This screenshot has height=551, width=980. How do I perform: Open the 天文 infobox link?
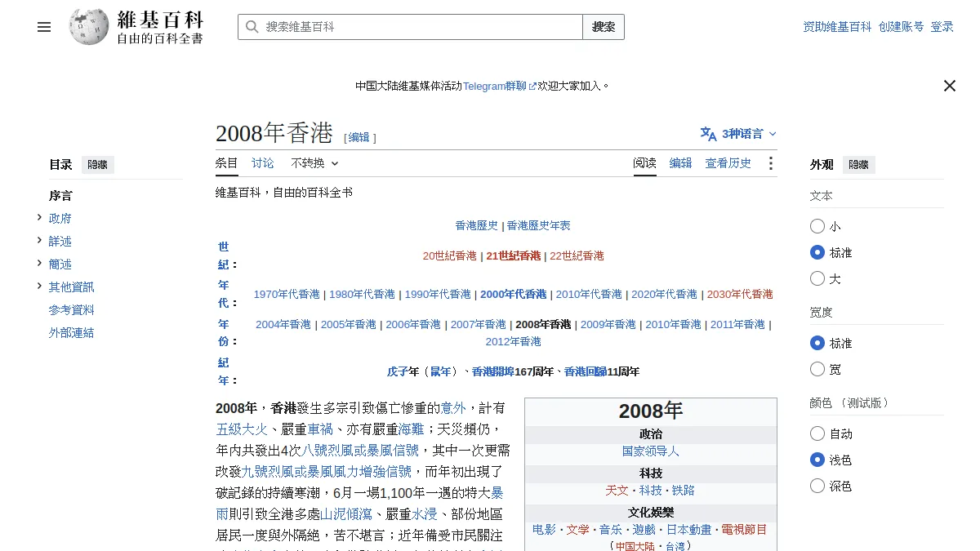[617, 491]
